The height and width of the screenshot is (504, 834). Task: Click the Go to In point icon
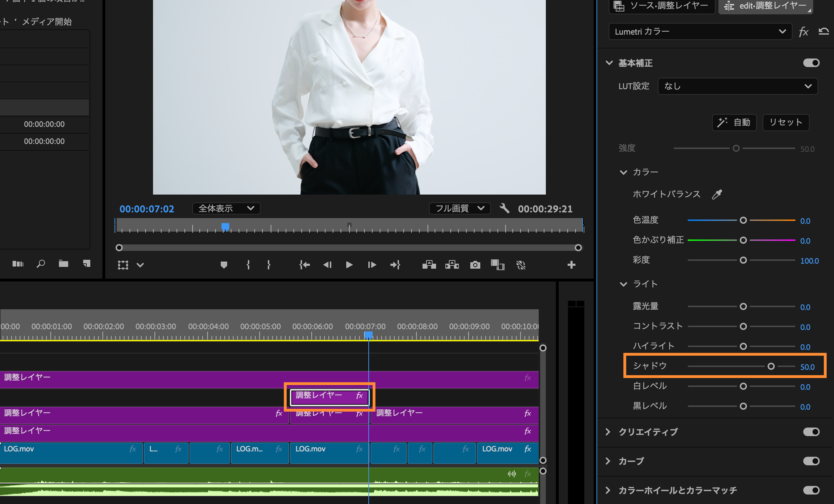pyautogui.click(x=304, y=265)
